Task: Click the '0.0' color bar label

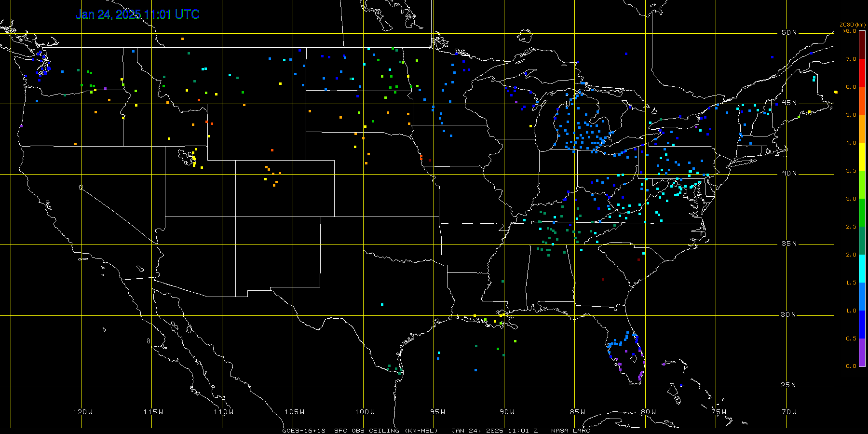Action: click(851, 366)
